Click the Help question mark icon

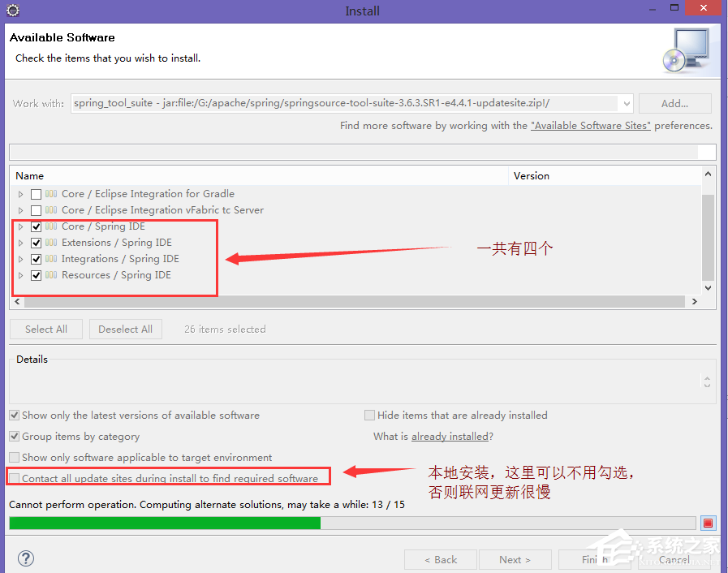coord(25,558)
